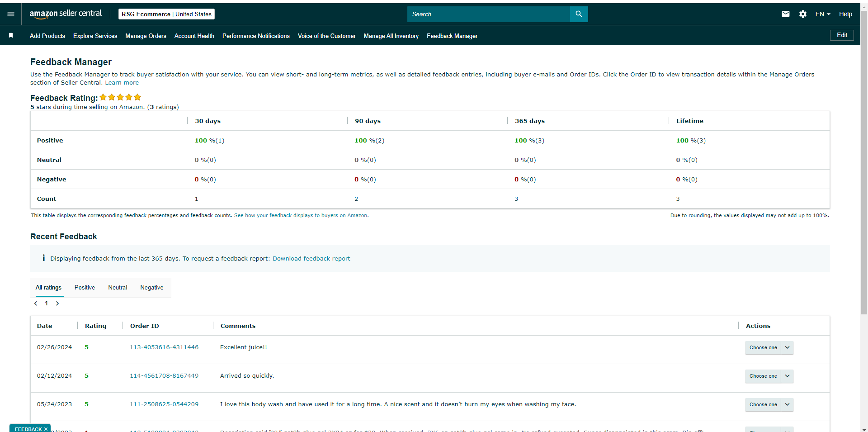Click the 'I love this body wash' comment

(398, 404)
